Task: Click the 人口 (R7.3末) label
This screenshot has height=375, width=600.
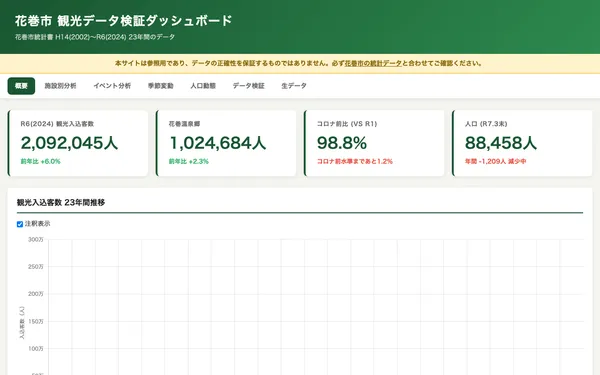Action: click(x=486, y=124)
